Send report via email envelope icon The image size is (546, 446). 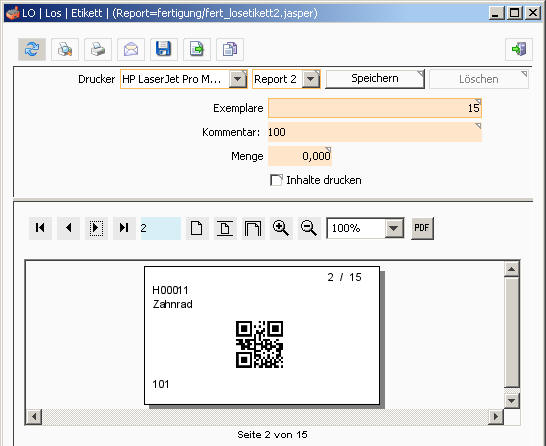coord(131,49)
